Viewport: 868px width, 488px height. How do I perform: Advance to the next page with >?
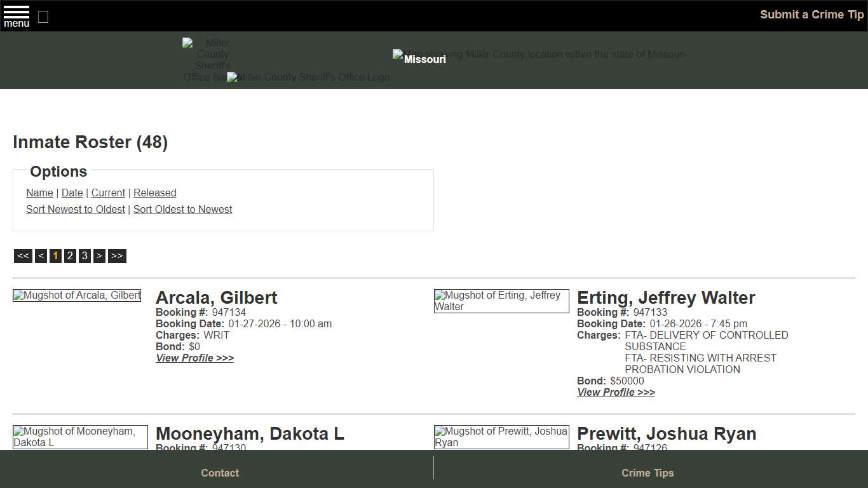99,255
